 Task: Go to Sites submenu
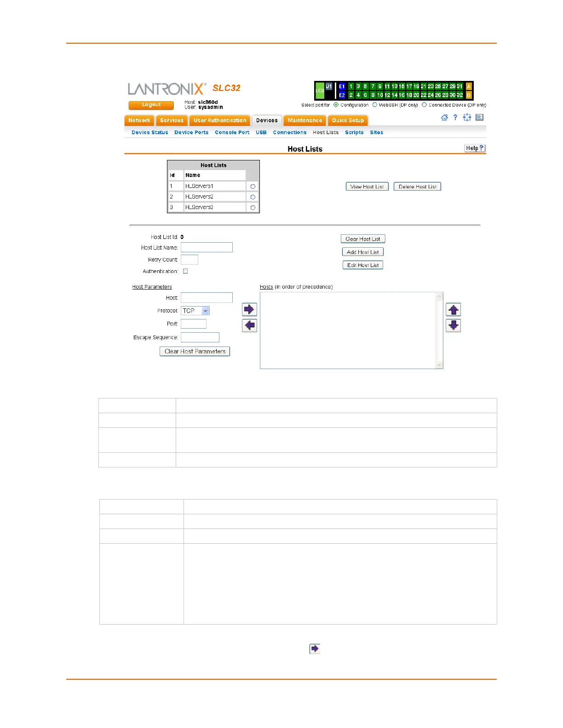point(377,132)
